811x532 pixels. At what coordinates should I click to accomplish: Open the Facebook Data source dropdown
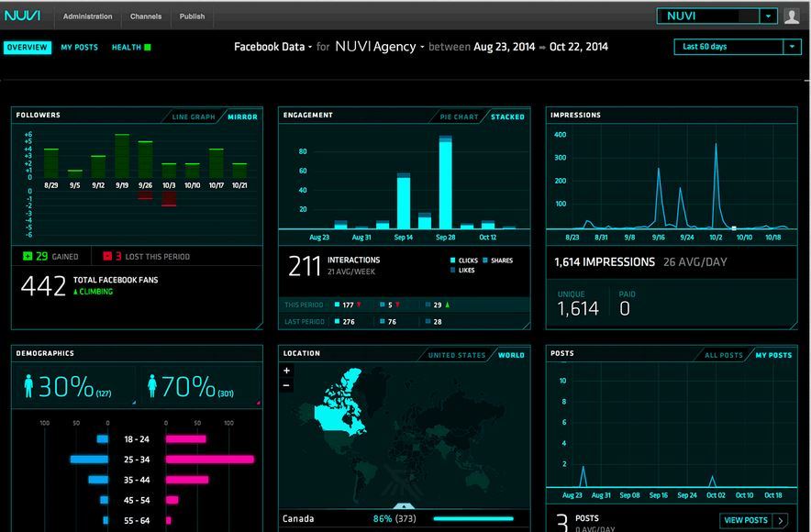click(272, 47)
